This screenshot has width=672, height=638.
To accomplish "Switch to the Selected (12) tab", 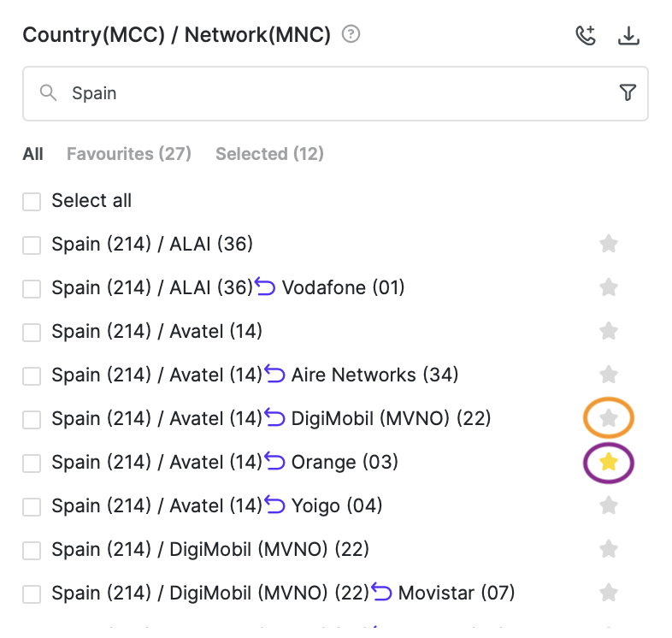I will pyautogui.click(x=269, y=153).
